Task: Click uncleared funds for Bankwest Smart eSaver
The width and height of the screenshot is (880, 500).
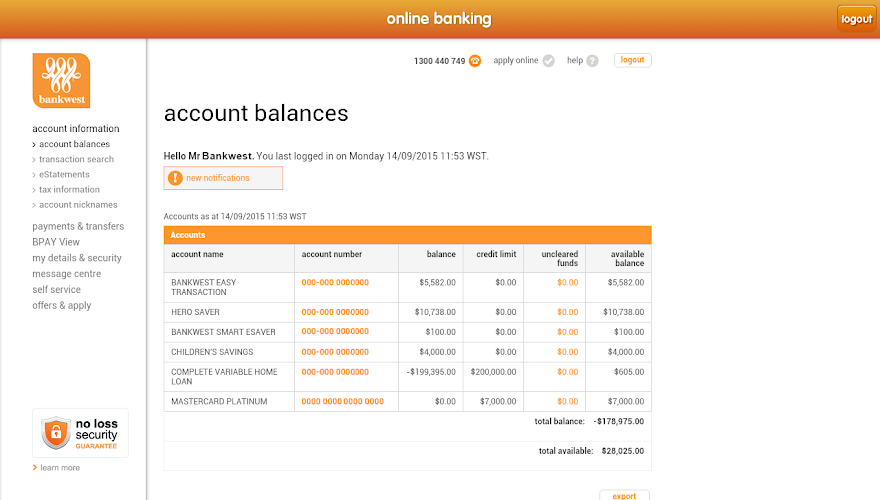Action: click(567, 332)
